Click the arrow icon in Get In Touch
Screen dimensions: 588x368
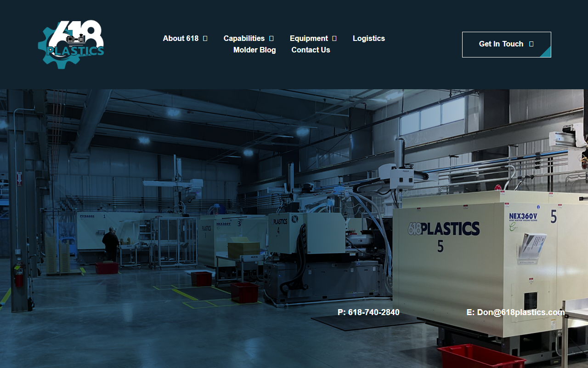tap(531, 44)
